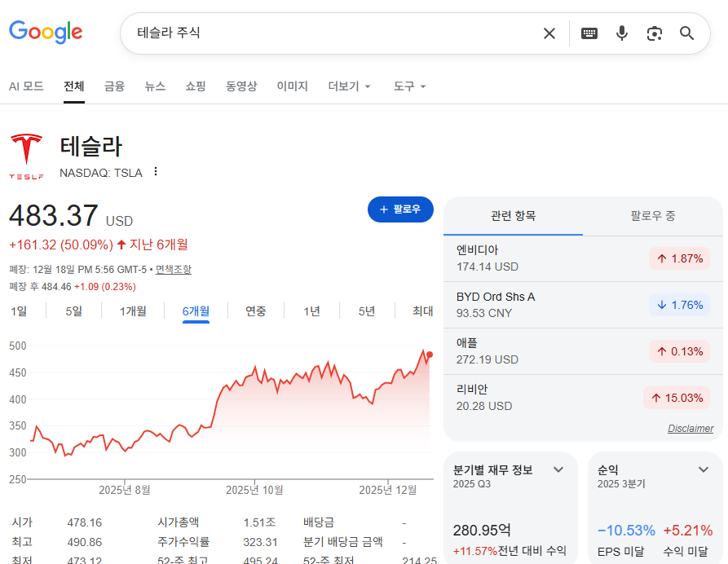Switch to the AI 모드 tab
728x564 pixels.
(x=26, y=86)
